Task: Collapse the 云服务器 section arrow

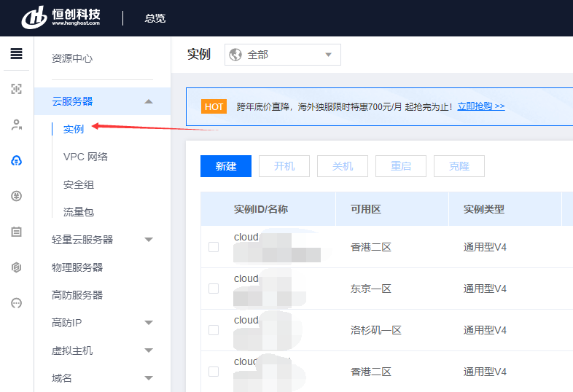Action: [x=149, y=101]
